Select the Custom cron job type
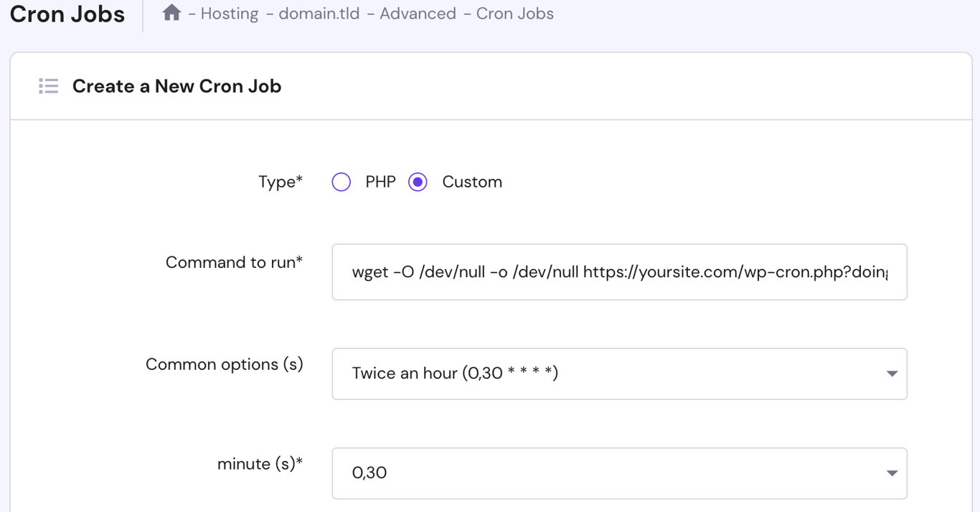Screen dimensions: 980x512 coord(418,182)
